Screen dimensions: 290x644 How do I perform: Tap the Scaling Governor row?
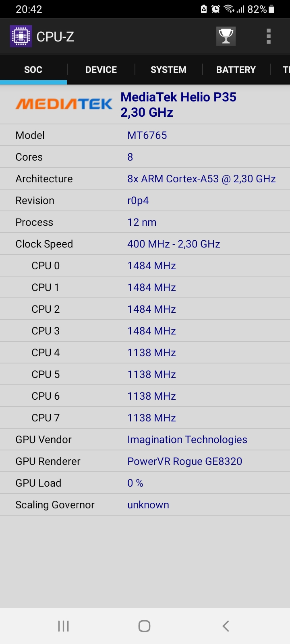click(x=145, y=505)
